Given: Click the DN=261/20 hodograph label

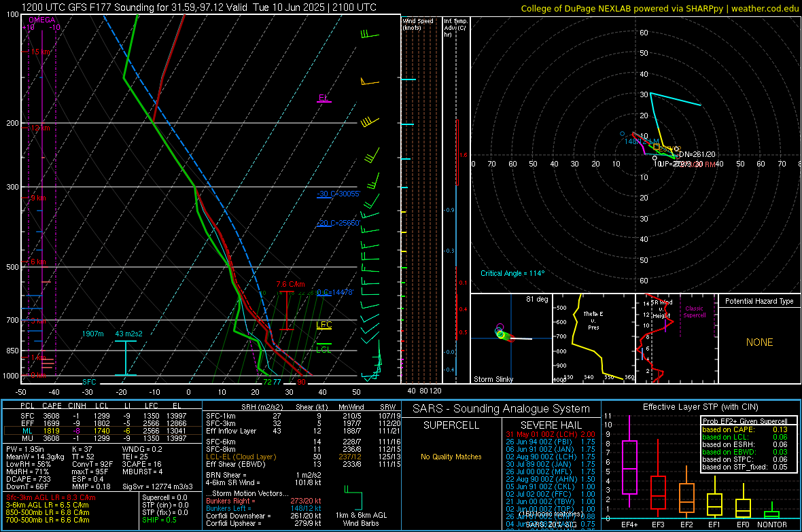Looking at the screenshot, I should [697, 154].
